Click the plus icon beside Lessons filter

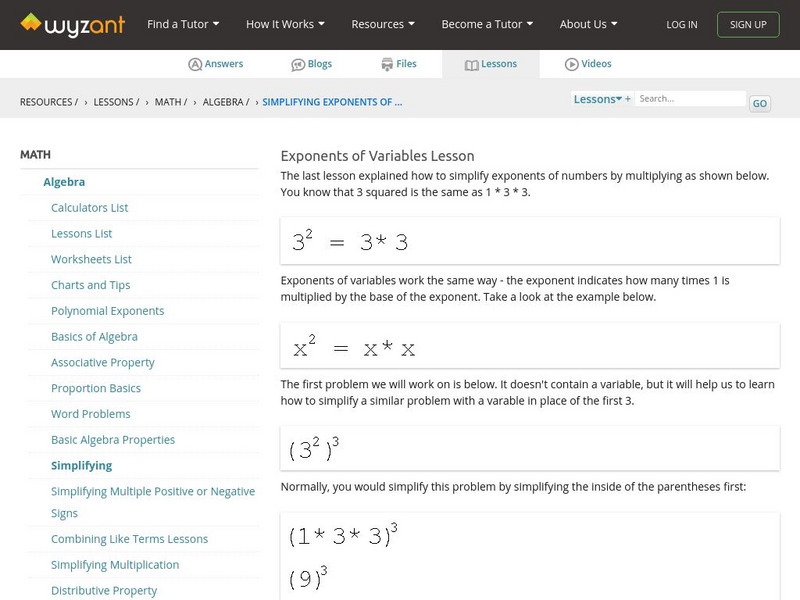pos(628,99)
